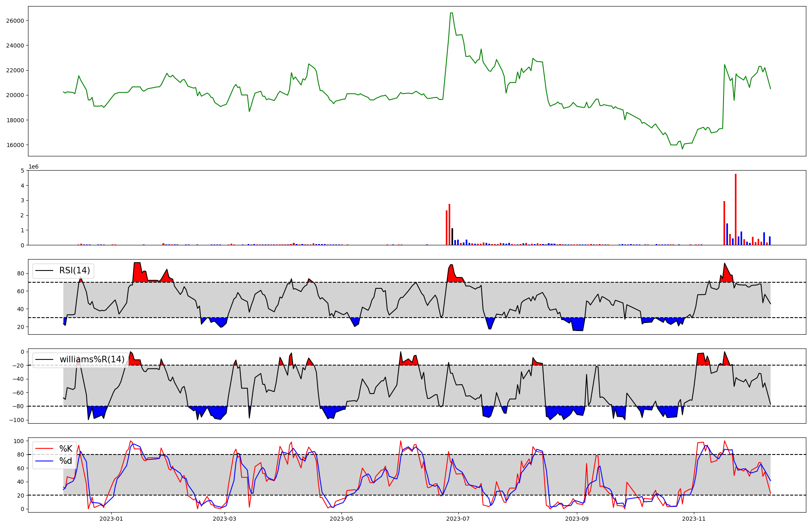Click the 2023-09 x-axis date label

[577, 519]
